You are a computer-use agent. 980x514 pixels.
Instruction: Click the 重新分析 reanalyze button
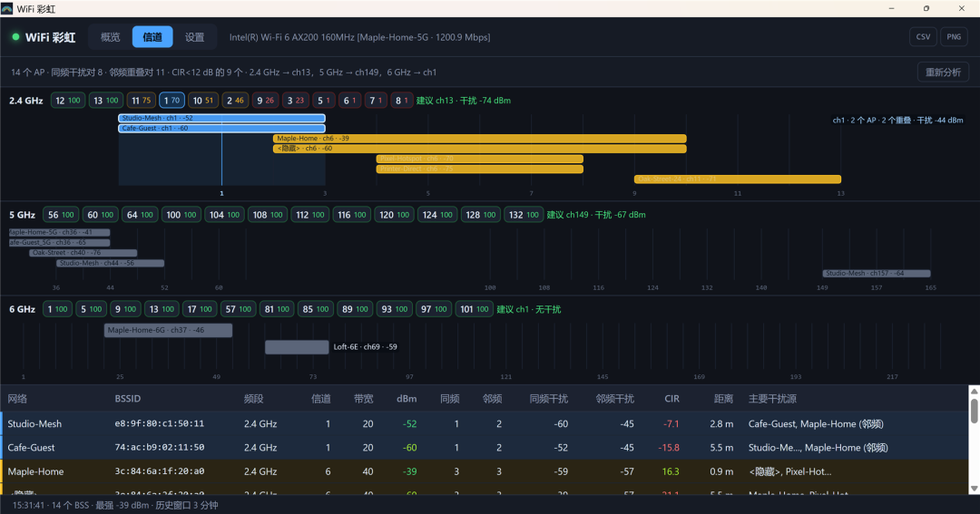click(943, 73)
